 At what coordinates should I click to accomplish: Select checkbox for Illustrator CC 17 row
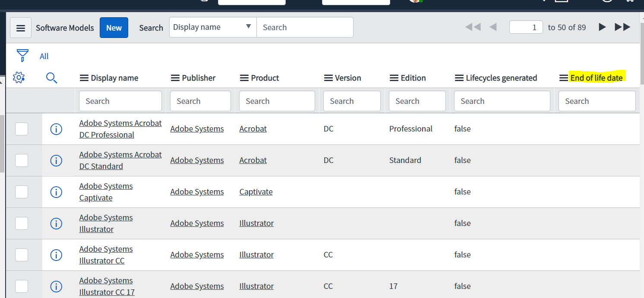[x=22, y=286]
